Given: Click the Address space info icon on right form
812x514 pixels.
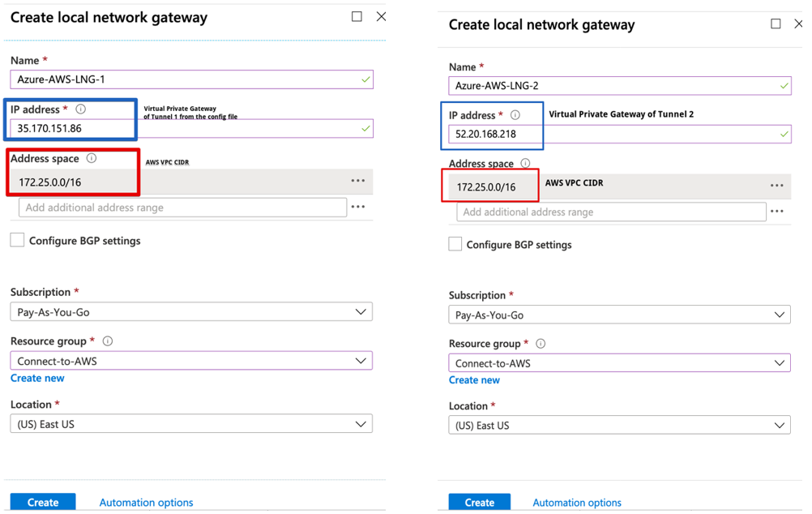Looking at the screenshot, I should [524, 163].
